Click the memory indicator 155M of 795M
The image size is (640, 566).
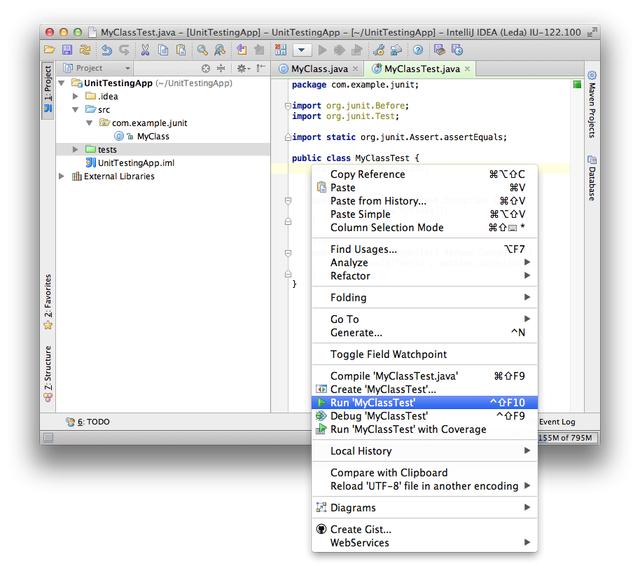(565, 437)
